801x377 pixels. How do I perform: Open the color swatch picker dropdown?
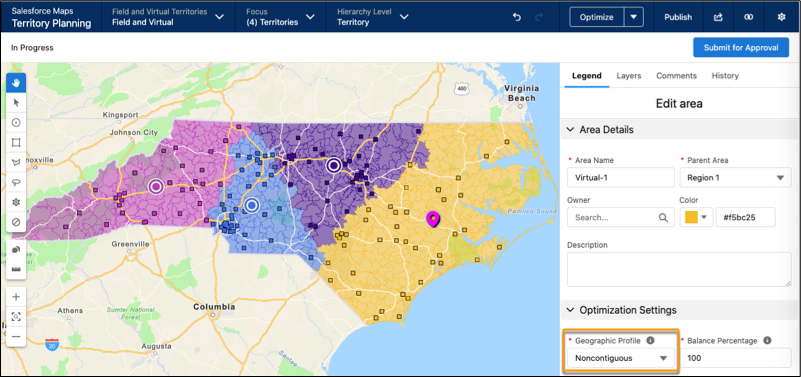click(696, 217)
